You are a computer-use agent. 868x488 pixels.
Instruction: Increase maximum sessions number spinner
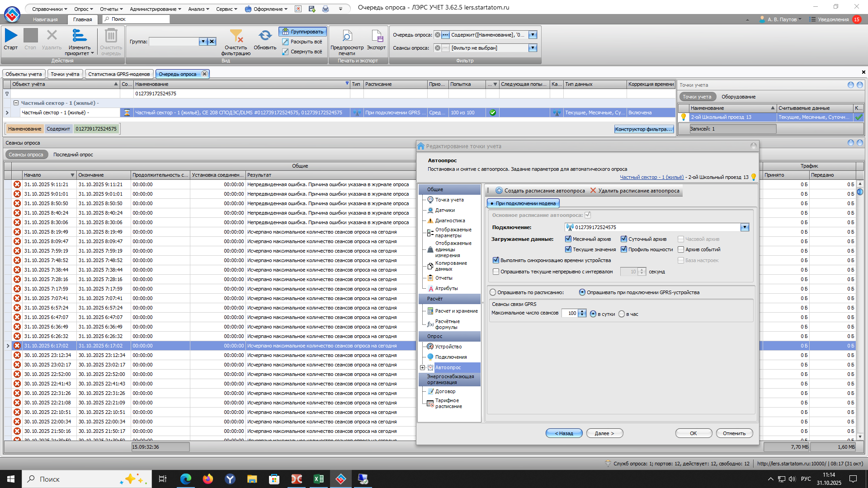(583, 311)
